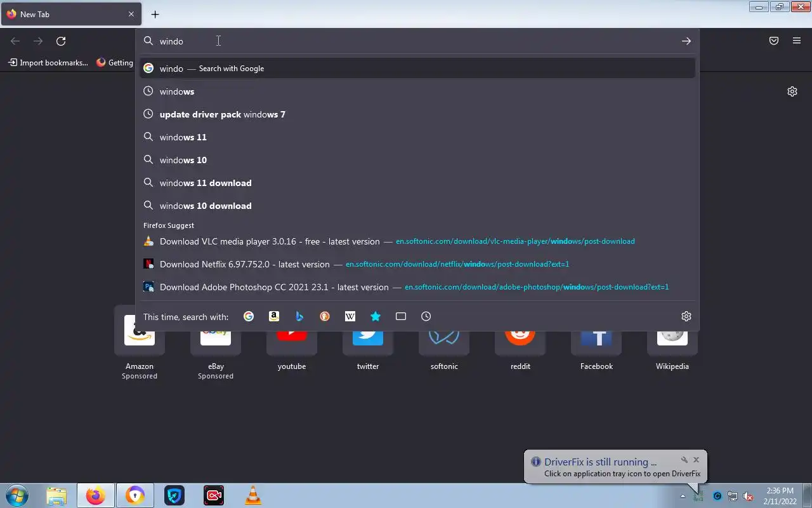This screenshot has width=812, height=508.
Task: Click the New Tab tab
Action: (70, 14)
